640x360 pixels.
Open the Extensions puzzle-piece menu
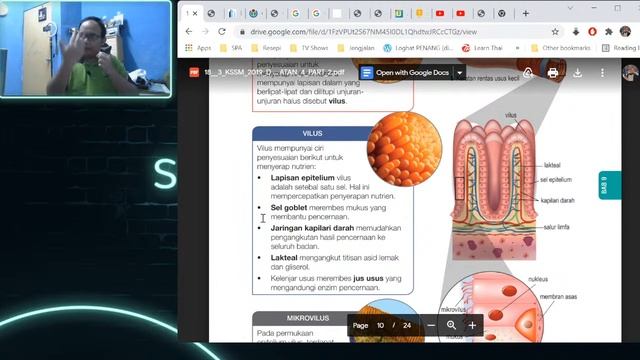(x=609, y=31)
